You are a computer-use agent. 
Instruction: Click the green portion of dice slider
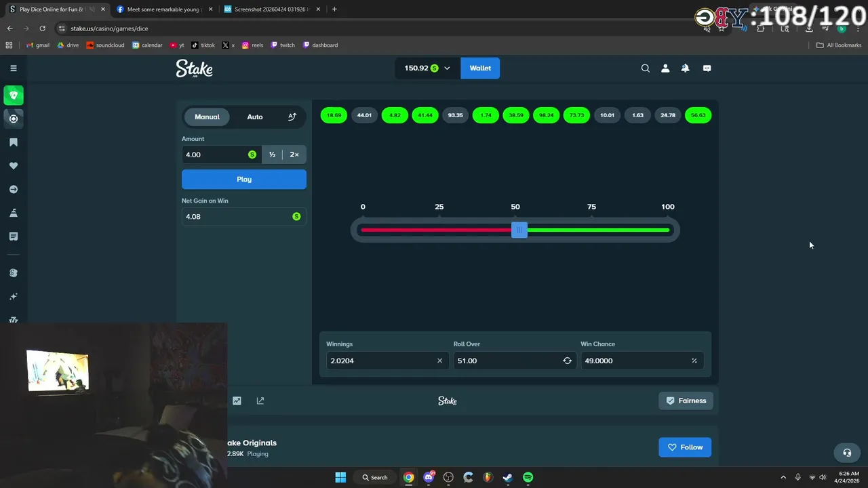click(x=598, y=230)
